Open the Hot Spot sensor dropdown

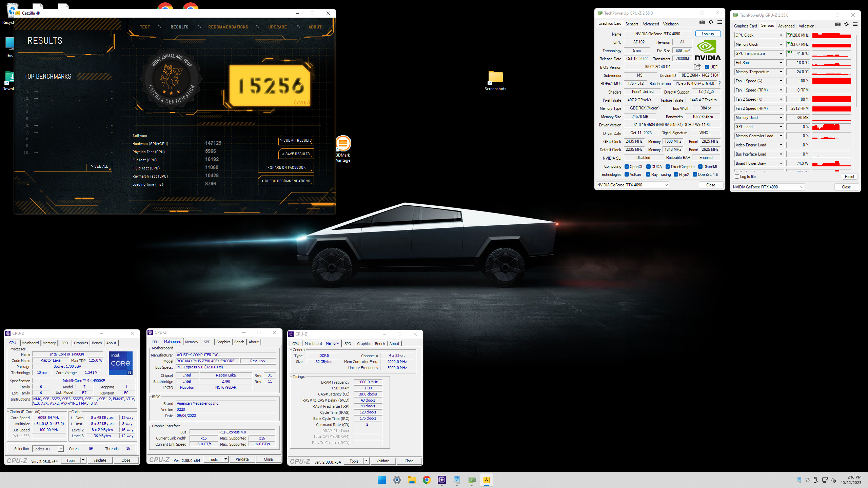pos(781,63)
